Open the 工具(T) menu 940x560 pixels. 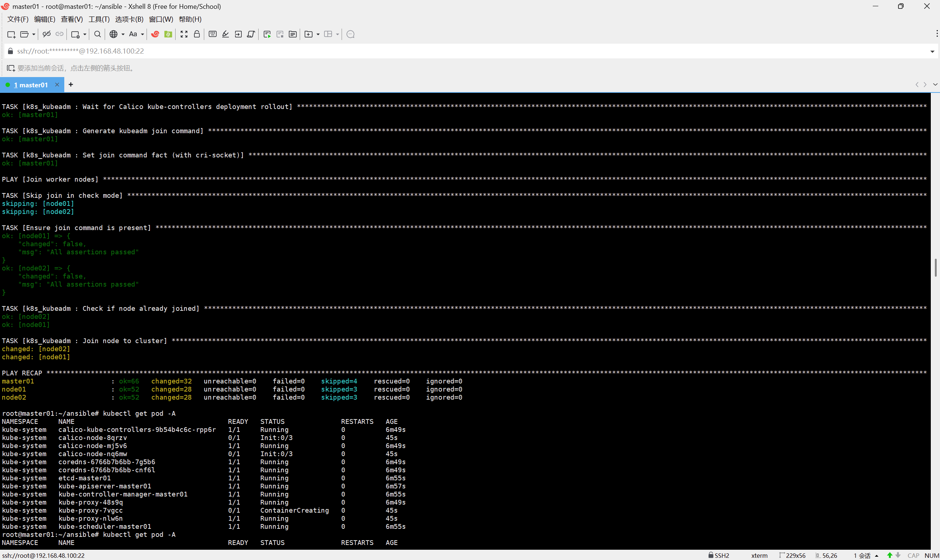click(99, 19)
